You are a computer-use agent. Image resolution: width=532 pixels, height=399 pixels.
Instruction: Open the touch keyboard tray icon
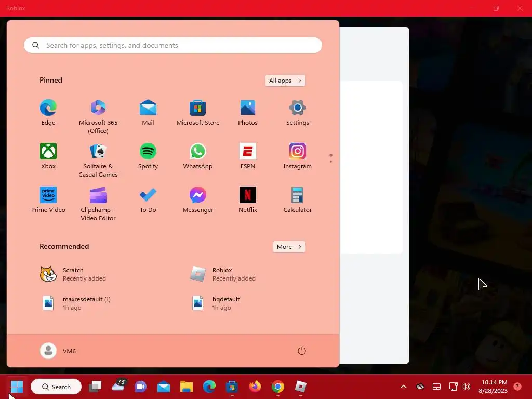pos(436,387)
